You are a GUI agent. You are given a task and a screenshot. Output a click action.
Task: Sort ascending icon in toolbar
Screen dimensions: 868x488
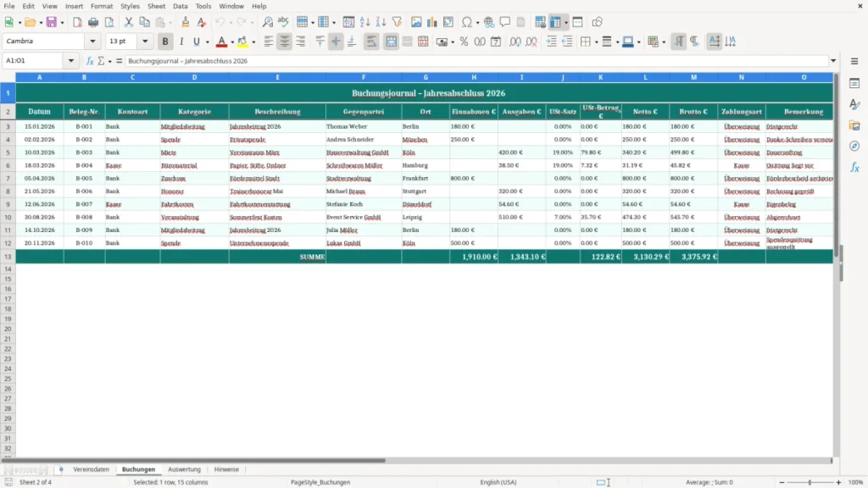(364, 22)
